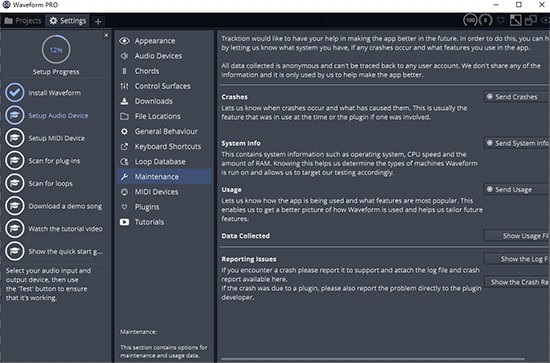Click the Show the quick start icon
The height and width of the screenshot is (363, 550).
[x=15, y=251]
